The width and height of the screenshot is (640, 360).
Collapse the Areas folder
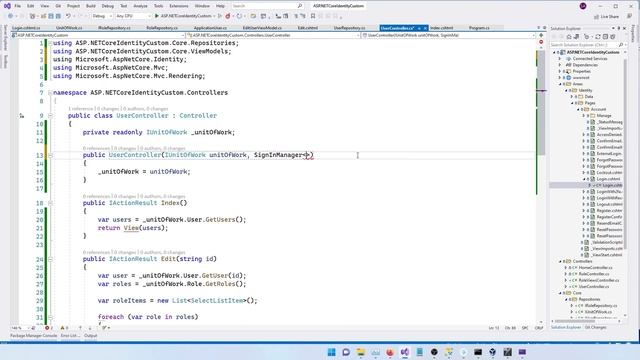[560, 84]
